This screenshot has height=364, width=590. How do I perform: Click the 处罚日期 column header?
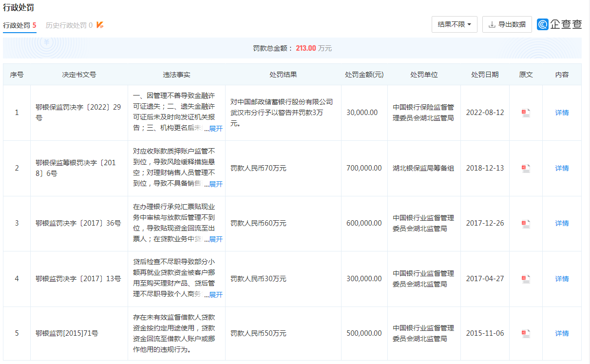click(x=485, y=75)
